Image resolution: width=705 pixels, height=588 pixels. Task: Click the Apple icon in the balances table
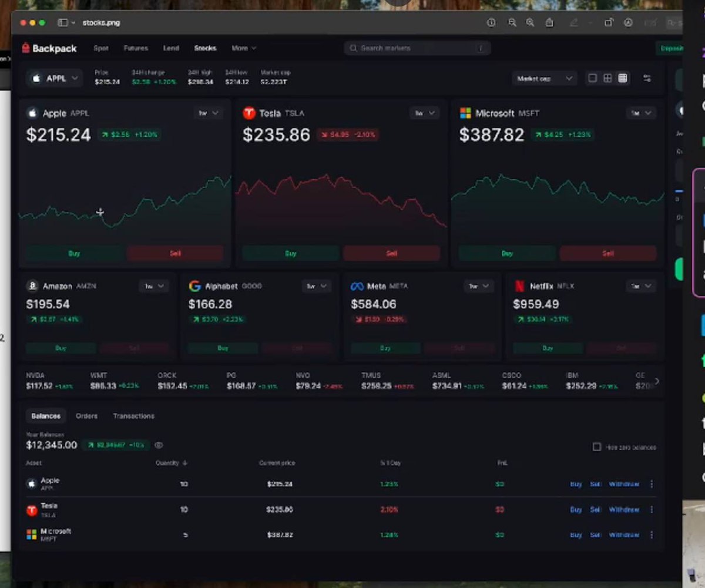point(32,484)
